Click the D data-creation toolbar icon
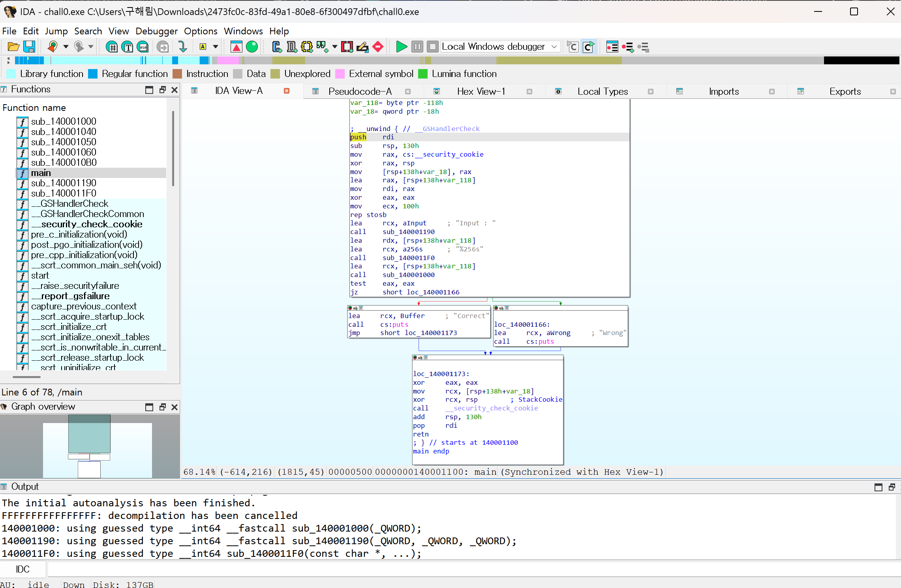The height and width of the screenshot is (588, 901). pyautogui.click(x=292, y=47)
